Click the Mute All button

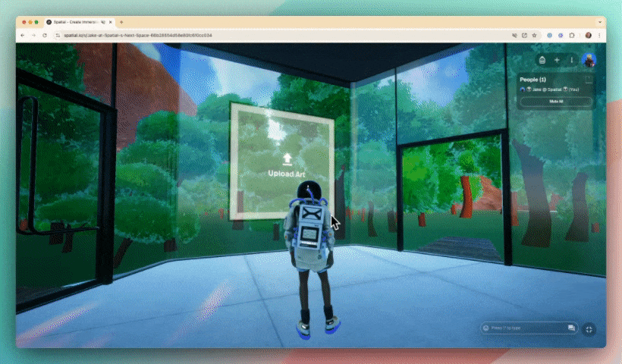tap(556, 102)
